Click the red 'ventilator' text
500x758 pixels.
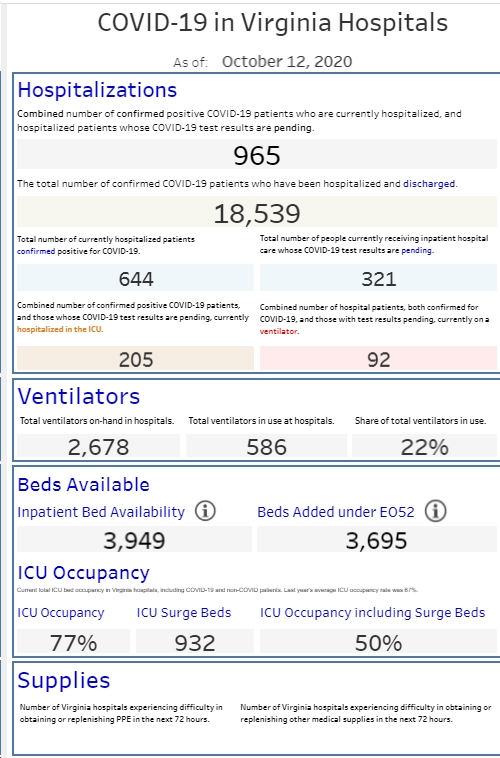point(279,332)
